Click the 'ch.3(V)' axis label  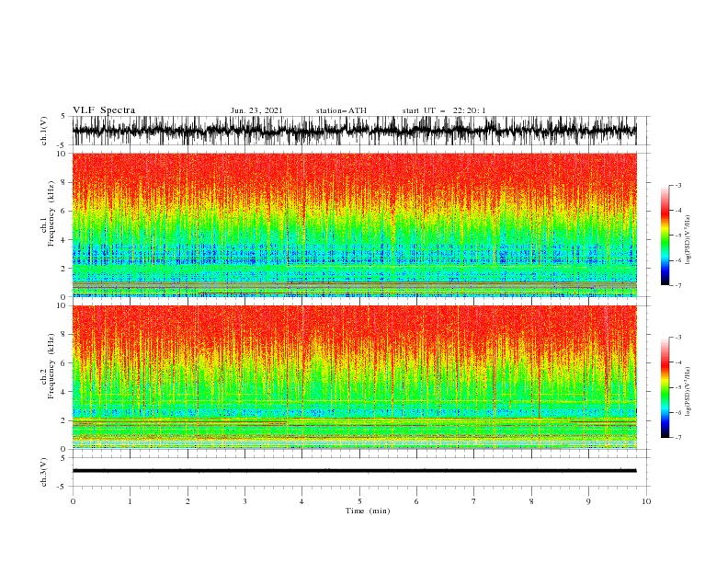pos(44,472)
